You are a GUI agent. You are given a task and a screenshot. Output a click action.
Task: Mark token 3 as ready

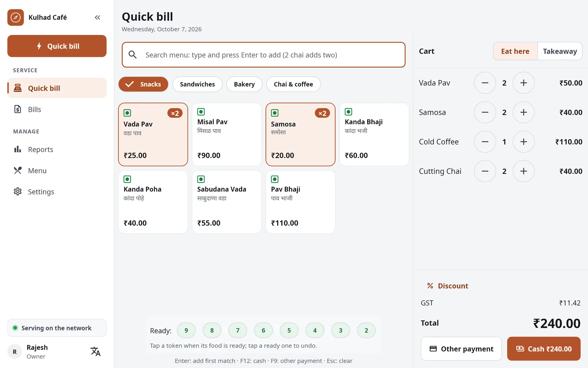pyautogui.click(x=341, y=330)
